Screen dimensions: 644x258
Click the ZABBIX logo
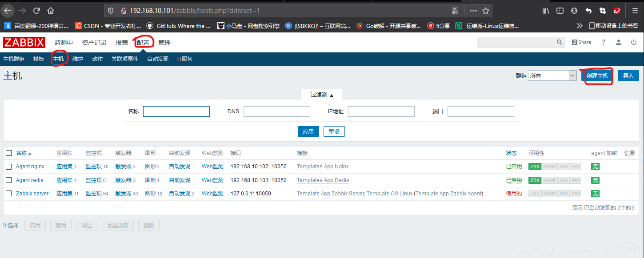pos(24,43)
